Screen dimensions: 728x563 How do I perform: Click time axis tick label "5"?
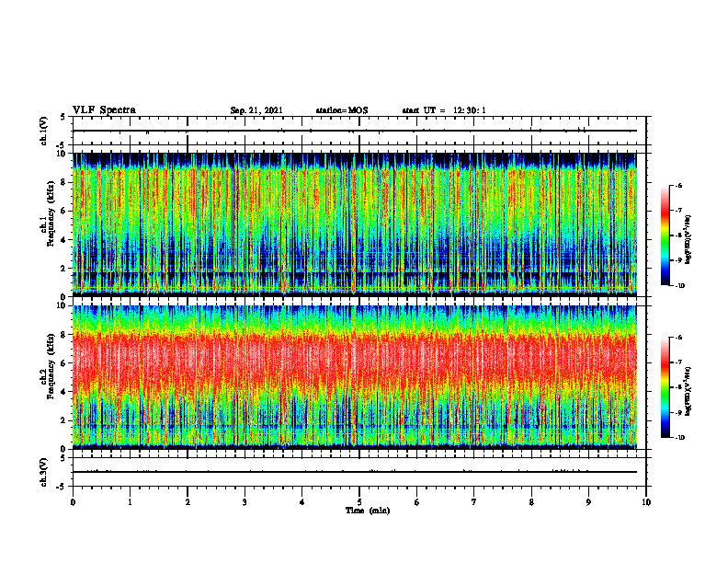coord(359,502)
